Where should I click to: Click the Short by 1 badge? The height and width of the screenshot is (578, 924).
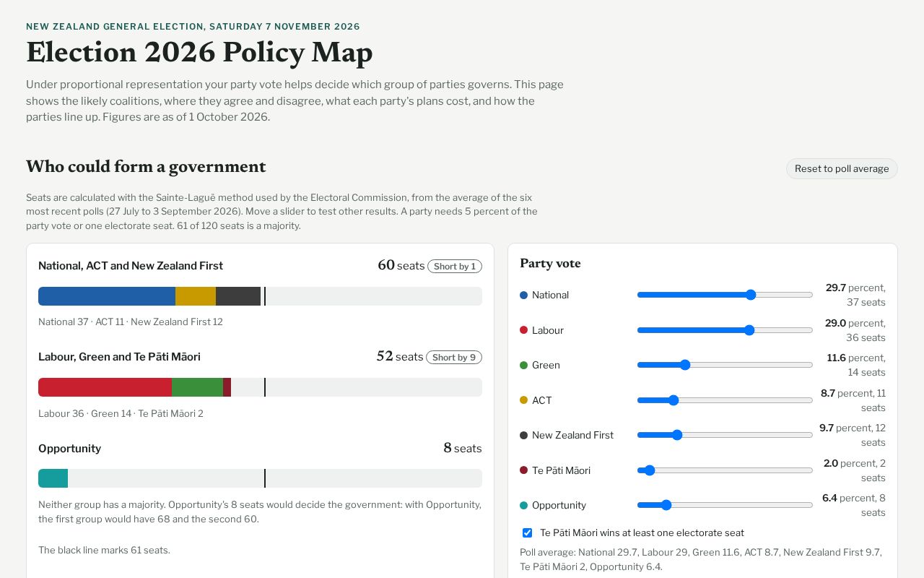coord(455,266)
